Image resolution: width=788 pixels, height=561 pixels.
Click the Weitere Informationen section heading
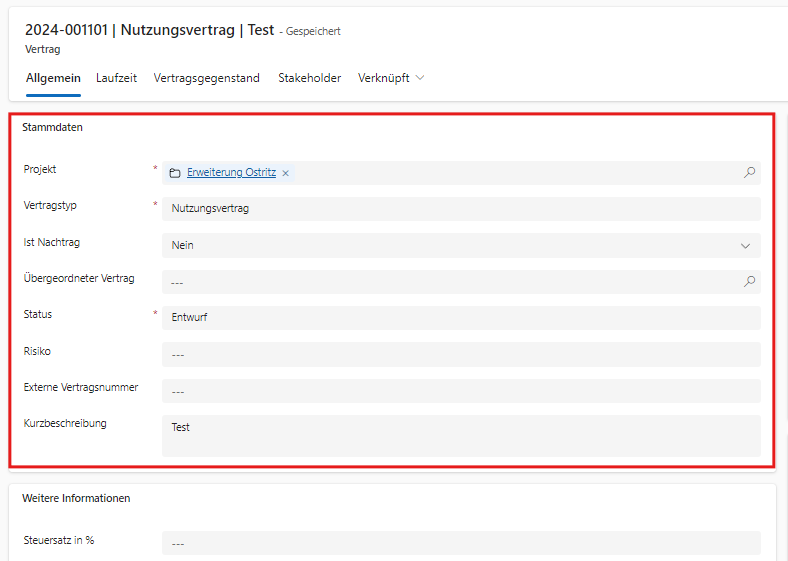coord(77,498)
